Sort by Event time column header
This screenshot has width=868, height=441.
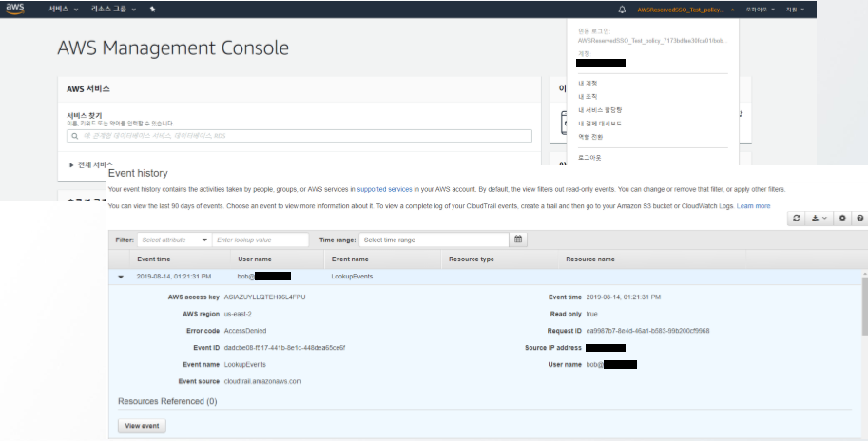(154, 259)
